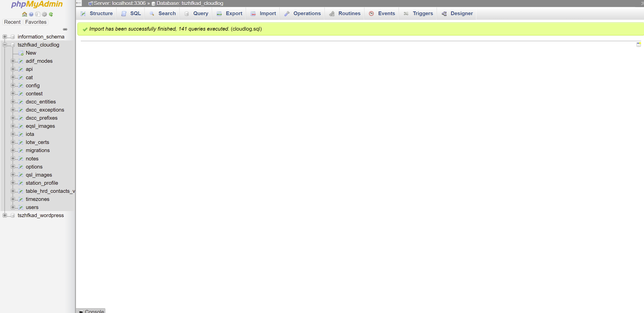Open the dxcc_entities table
Screen dimensions: 644x313
click(x=41, y=102)
